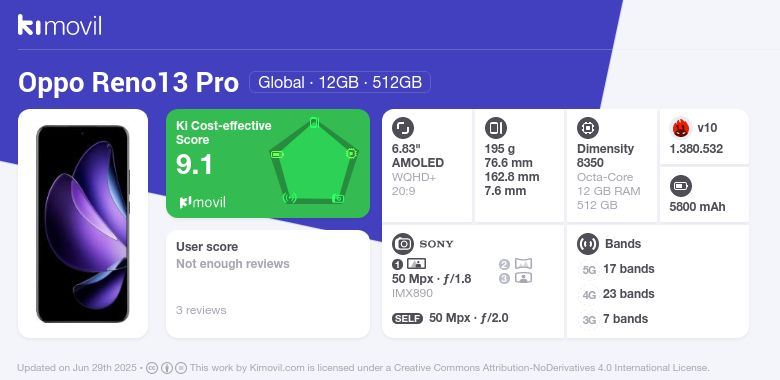Image resolution: width=780 pixels, height=380 pixels.
Task: Click the main camera icon beside SONY
Action: 403,244
